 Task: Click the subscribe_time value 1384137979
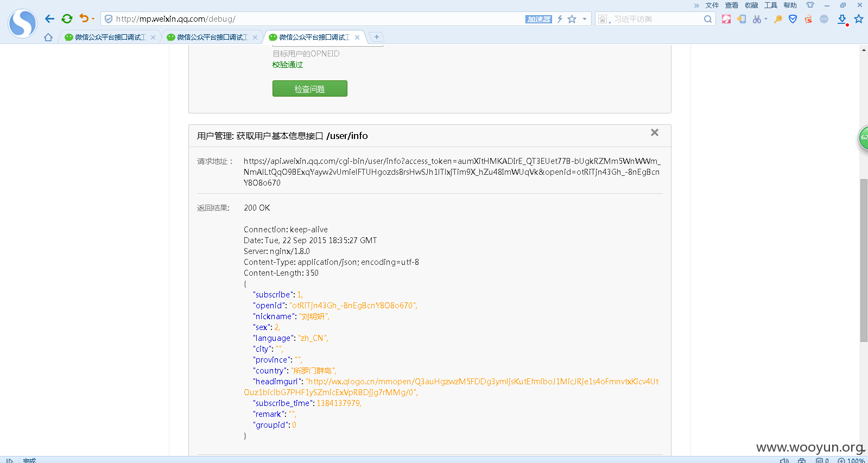click(338, 403)
